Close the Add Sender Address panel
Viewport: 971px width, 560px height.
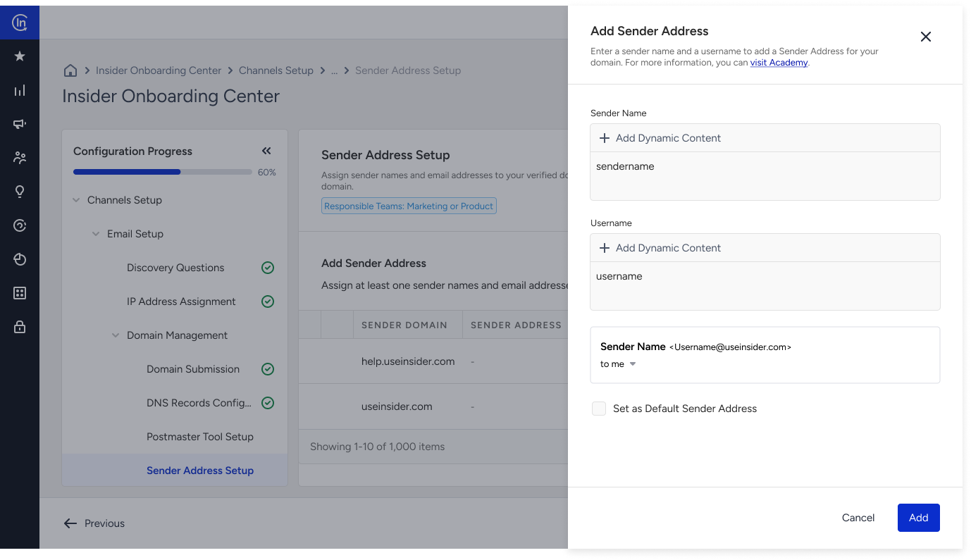click(926, 37)
